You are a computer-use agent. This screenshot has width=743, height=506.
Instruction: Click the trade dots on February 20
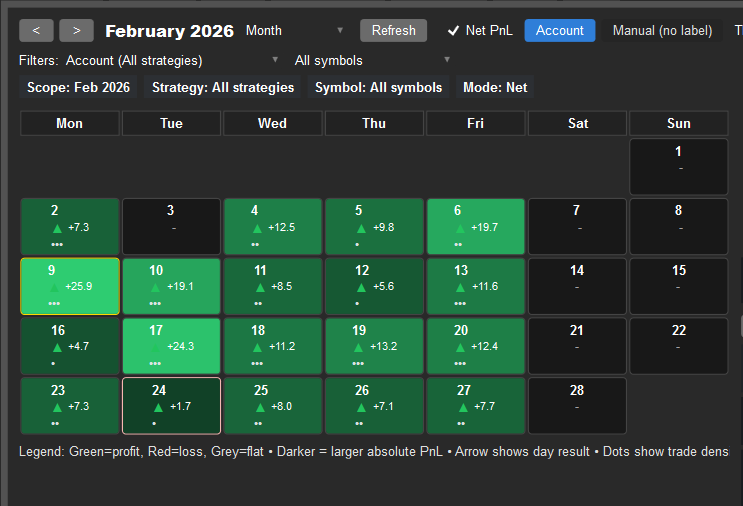[x=460, y=364]
